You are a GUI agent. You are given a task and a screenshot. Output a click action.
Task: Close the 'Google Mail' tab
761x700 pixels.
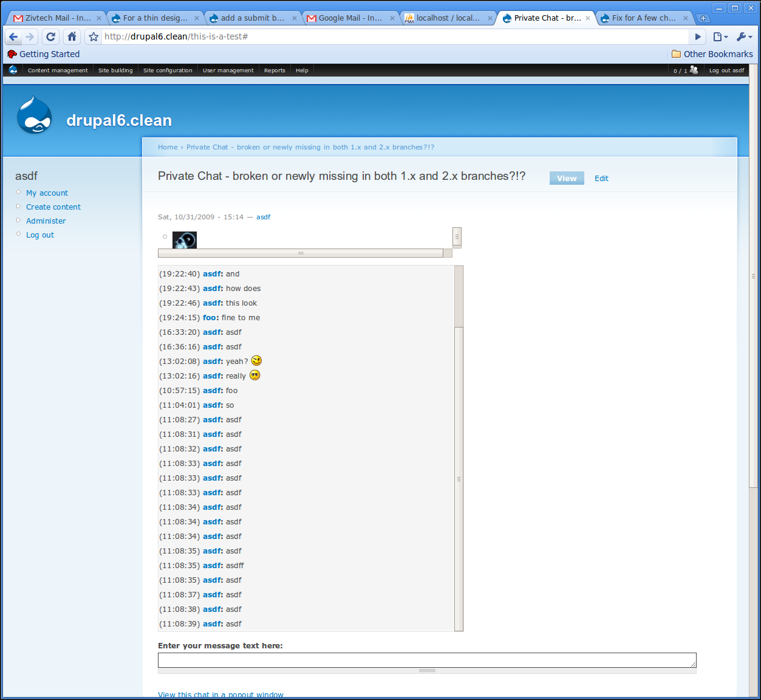point(392,18)
